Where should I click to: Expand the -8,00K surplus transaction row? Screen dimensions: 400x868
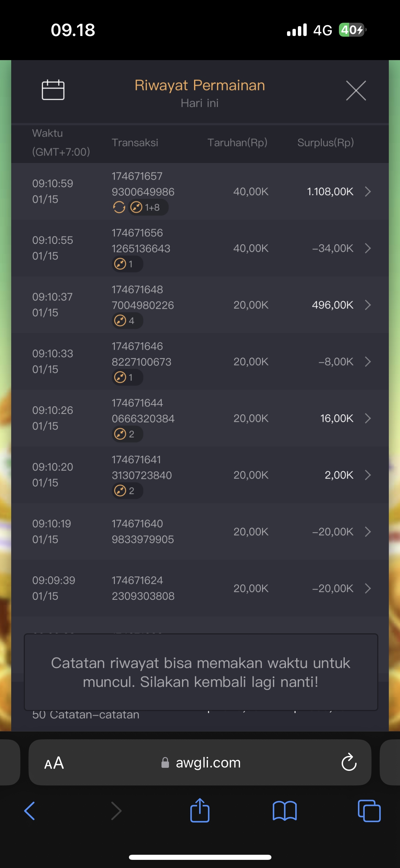point(368,362)
